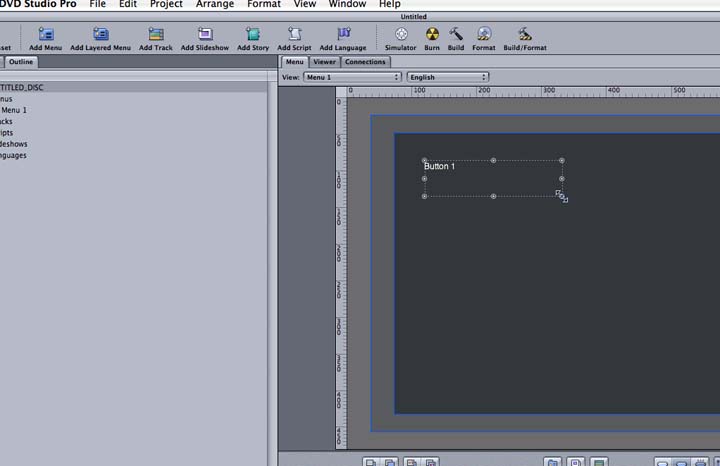Click the Build/Format toolbar icon
This screenshot has width=720, height=466.
(x=525, y=35)
